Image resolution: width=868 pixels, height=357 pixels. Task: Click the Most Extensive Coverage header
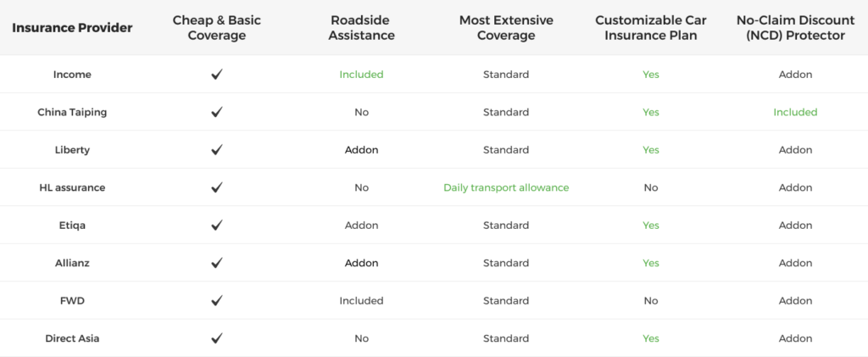(506, 28)
